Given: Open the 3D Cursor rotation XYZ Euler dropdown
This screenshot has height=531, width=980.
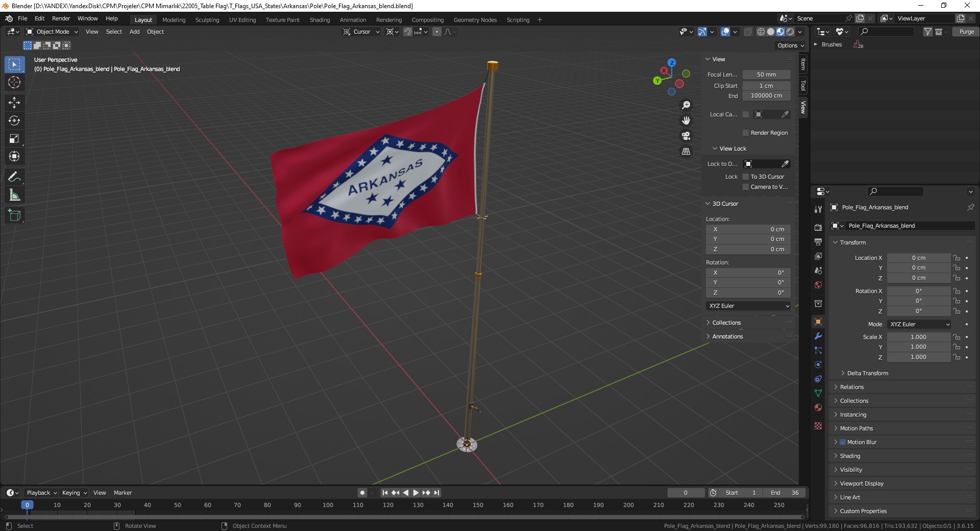Looking at the screenshot, I should pos(749,306).
